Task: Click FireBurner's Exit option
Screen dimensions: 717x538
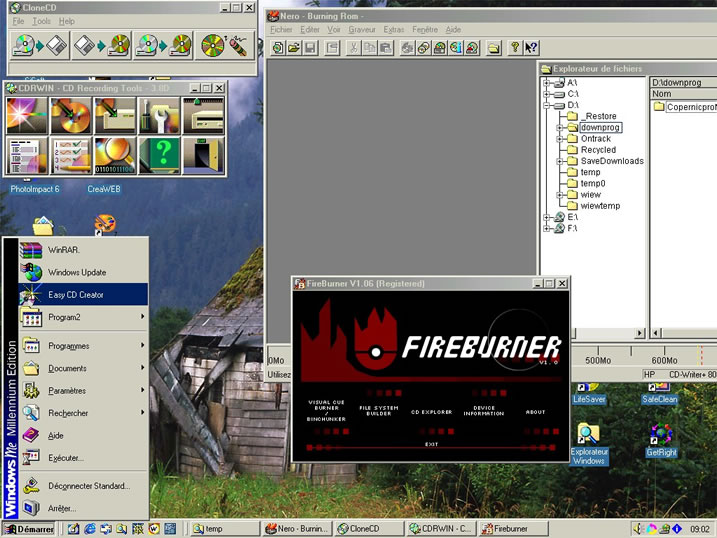Action: 431,444
